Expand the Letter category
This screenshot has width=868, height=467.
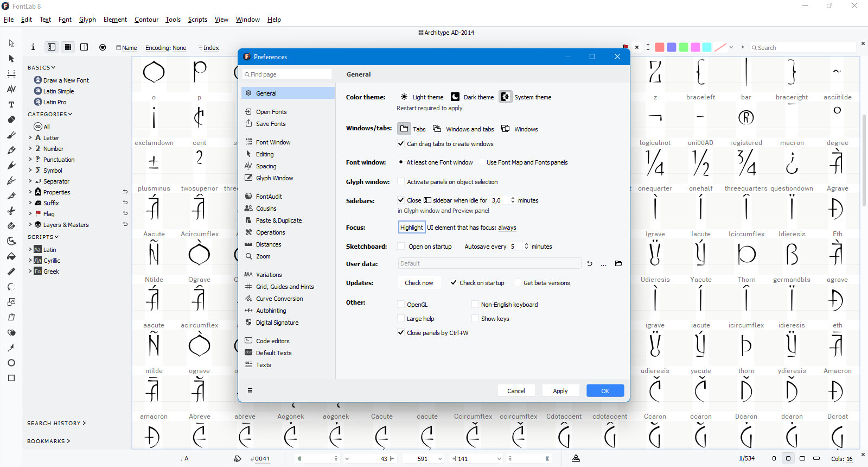[30, 138]
